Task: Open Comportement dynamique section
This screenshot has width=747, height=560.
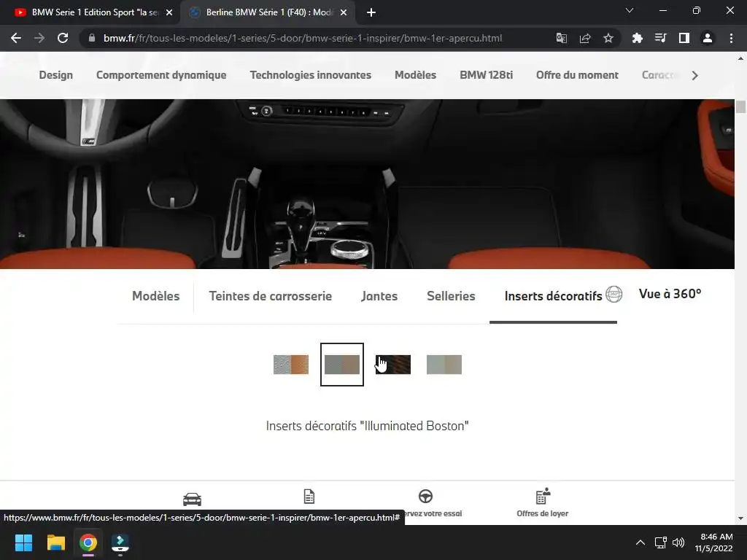Action: (x=161, y=75)
